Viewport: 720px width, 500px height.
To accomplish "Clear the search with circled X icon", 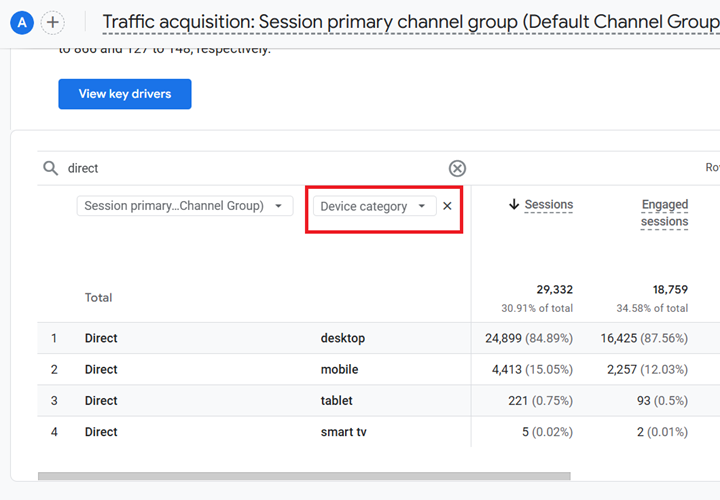I will 457,168.
